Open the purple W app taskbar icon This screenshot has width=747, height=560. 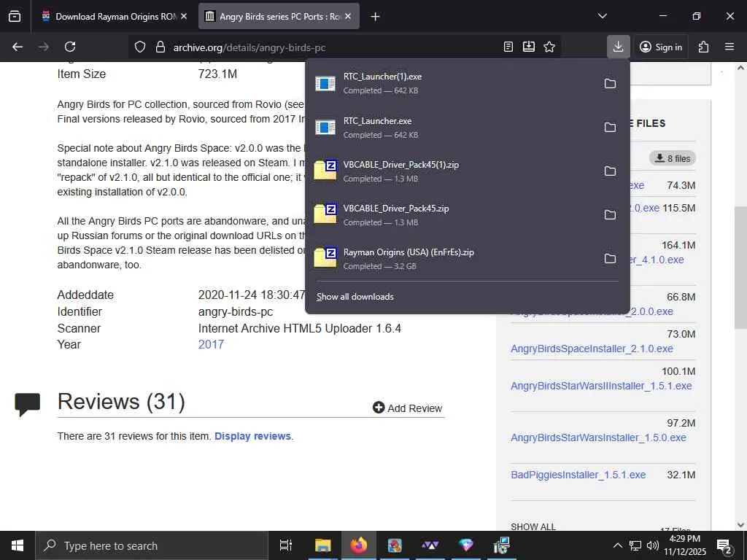[430, 545]
